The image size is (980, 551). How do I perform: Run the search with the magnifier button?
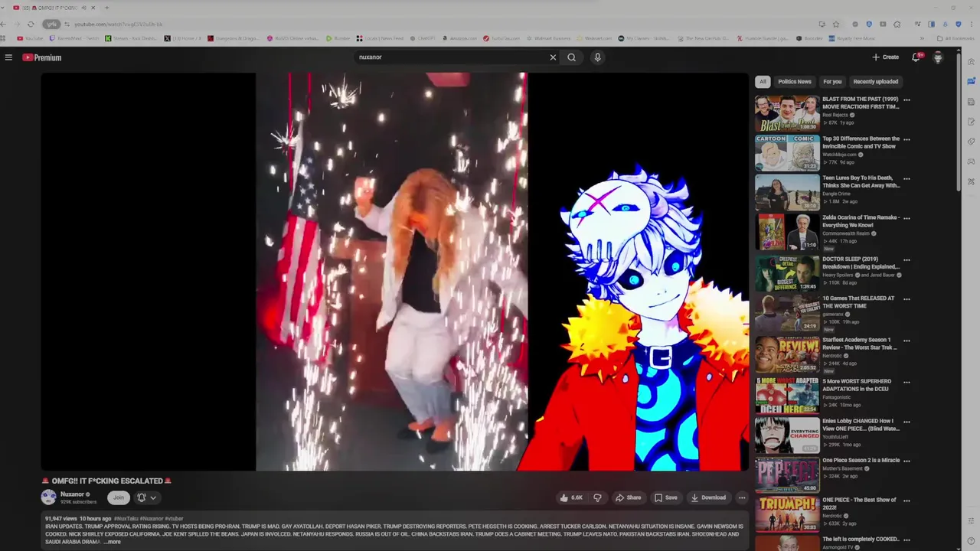571,57
